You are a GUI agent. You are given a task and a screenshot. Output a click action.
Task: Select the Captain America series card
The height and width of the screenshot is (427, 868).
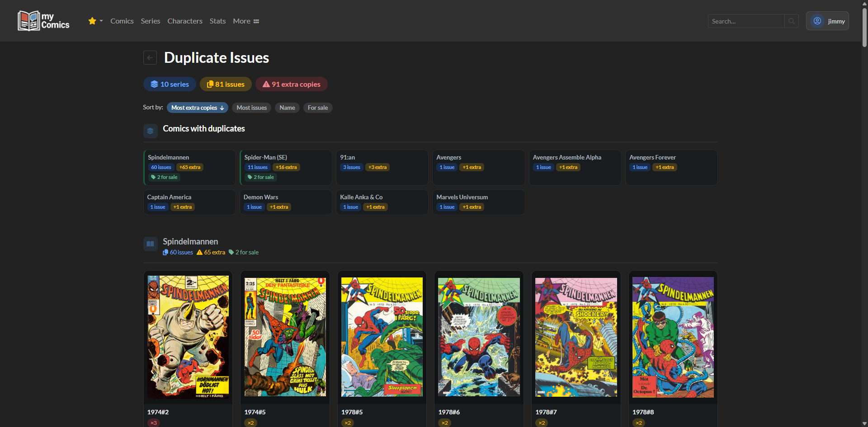[x=189, y=202]
